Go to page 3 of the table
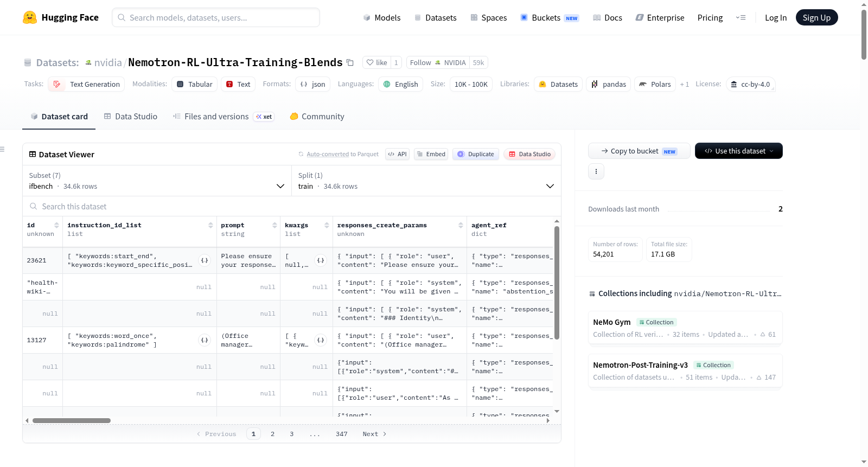Viewport: 868px width, 467px height. (x=292, y=434)
